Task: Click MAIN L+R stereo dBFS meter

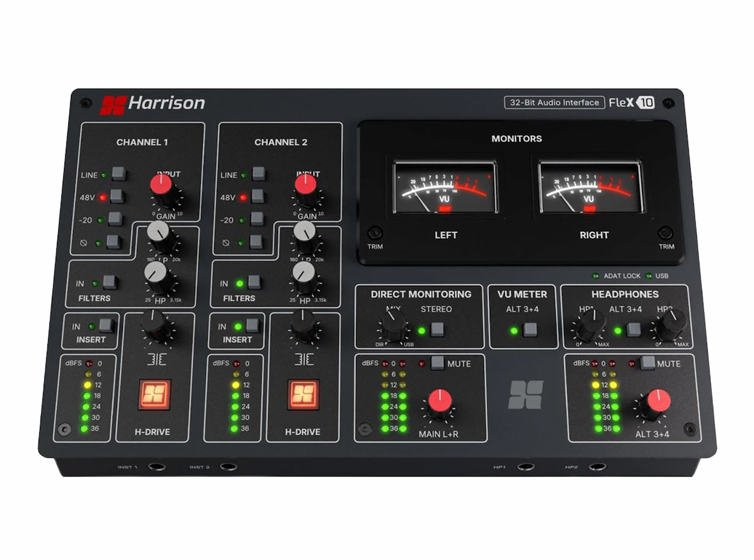Action: coord(393,397)
